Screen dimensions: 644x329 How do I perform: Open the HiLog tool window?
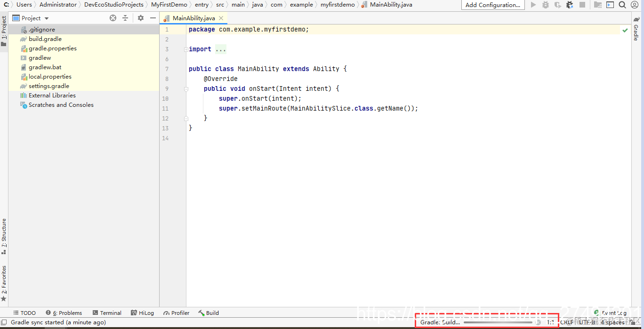(x=143, y=313)
